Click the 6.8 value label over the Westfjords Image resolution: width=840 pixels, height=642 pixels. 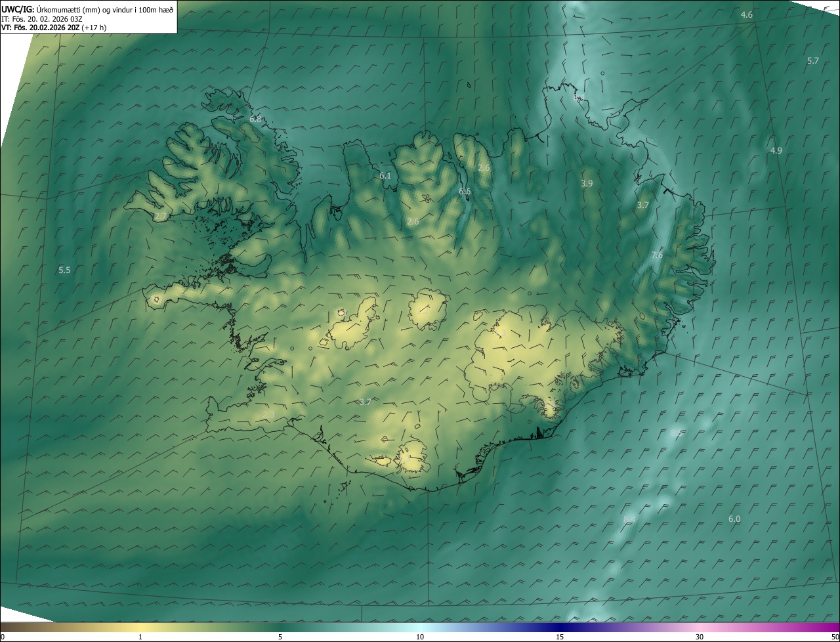(255, 119)
